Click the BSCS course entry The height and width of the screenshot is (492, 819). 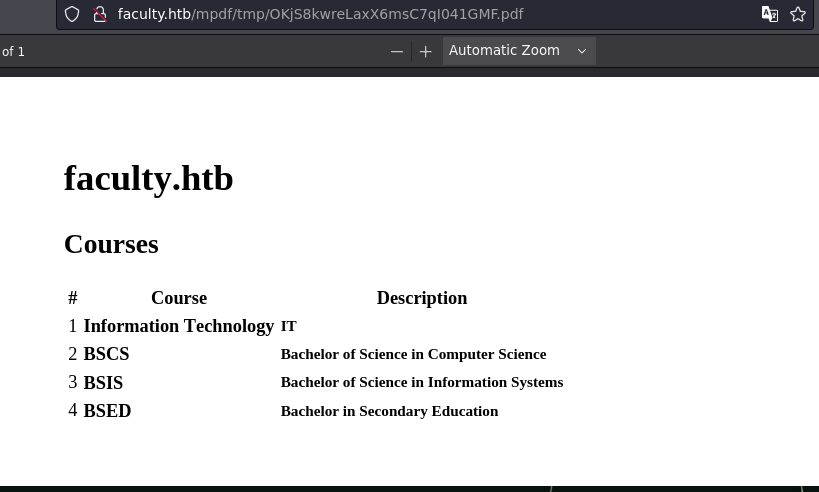point(106,354)
